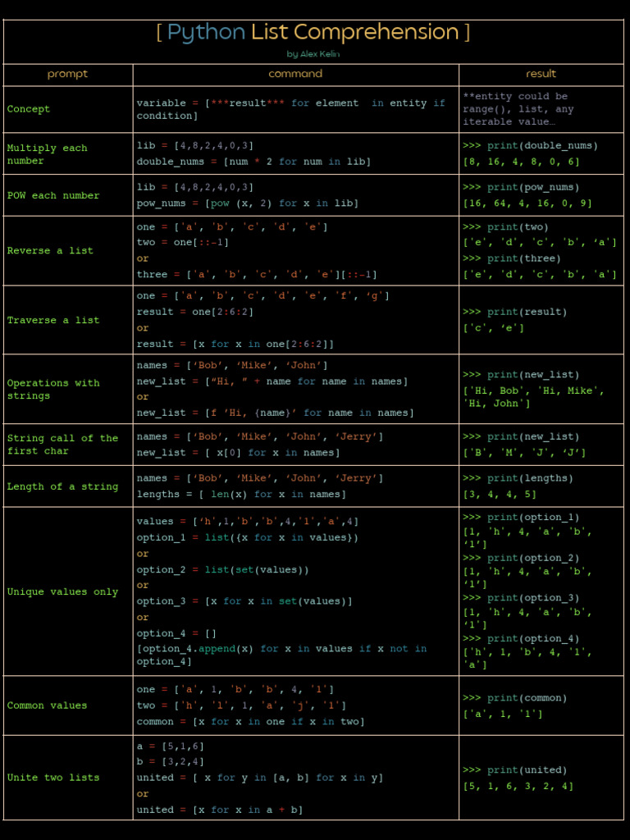Select the Concept row label
The height and width of the screenshot is (840, 630).
pos(29,109)
